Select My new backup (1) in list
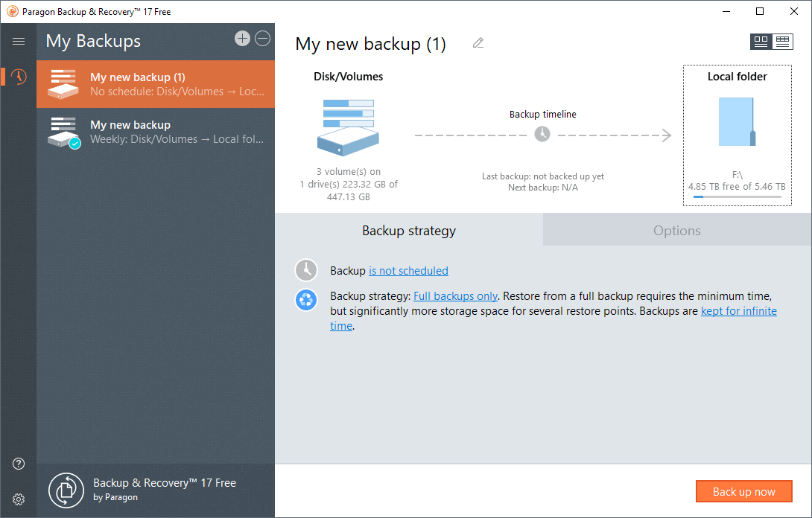Viewport: 812px width, 518px height. (x=156, y=84)
